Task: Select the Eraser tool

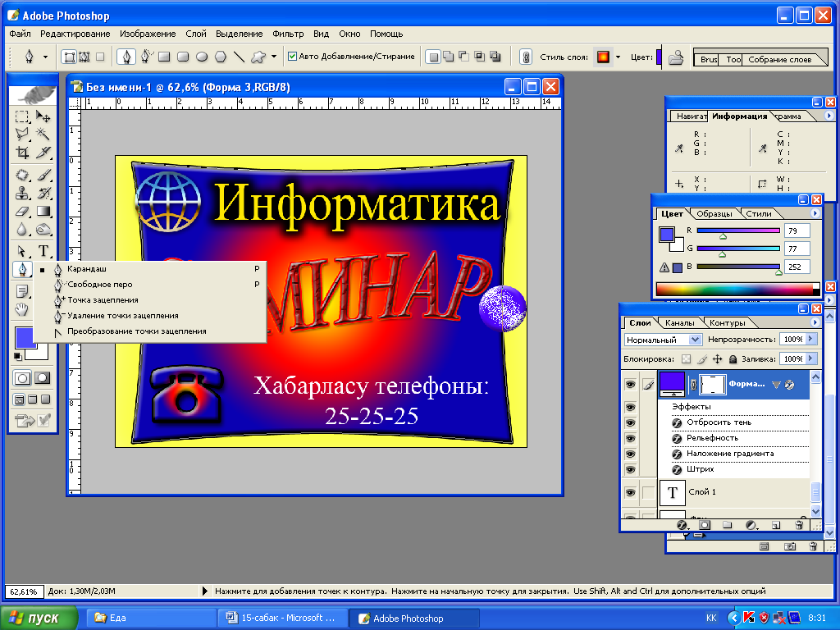Action: click(x=22, y=212)
